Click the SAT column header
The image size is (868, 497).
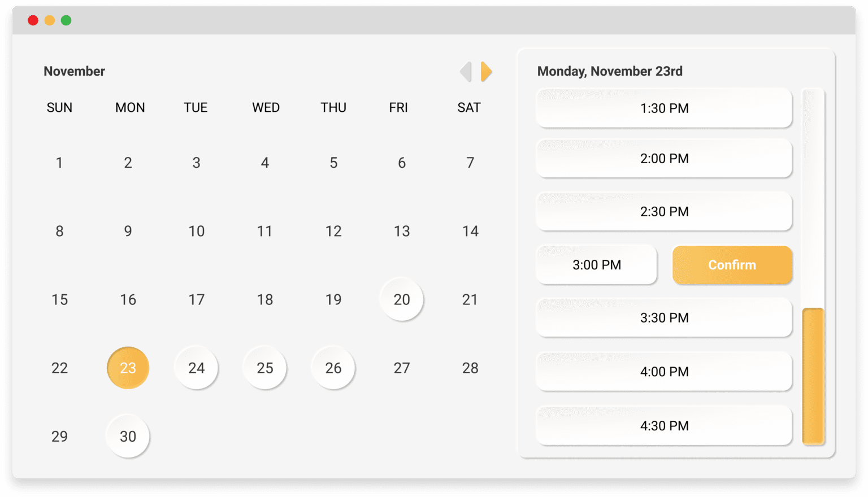(x=470, y=107)
